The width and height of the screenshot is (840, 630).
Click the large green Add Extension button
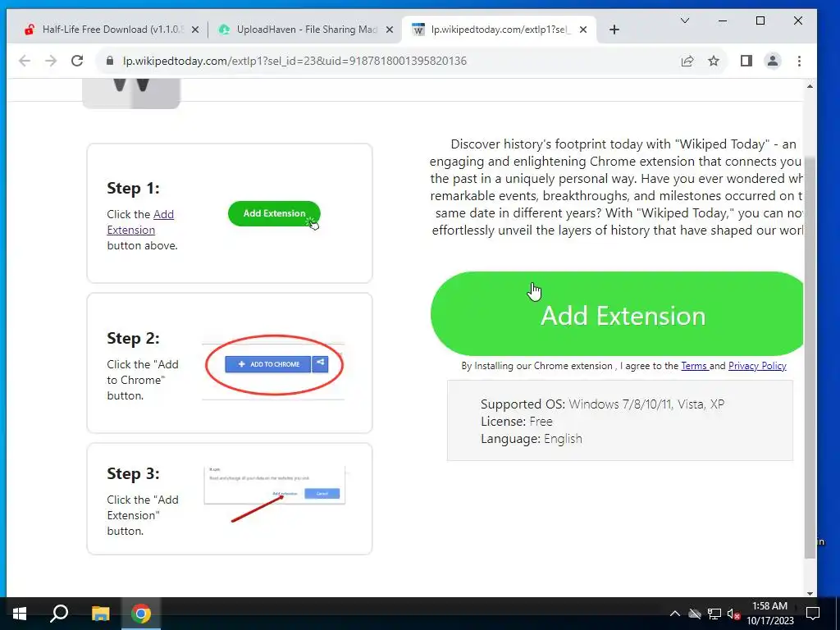[x=617, y=314]
